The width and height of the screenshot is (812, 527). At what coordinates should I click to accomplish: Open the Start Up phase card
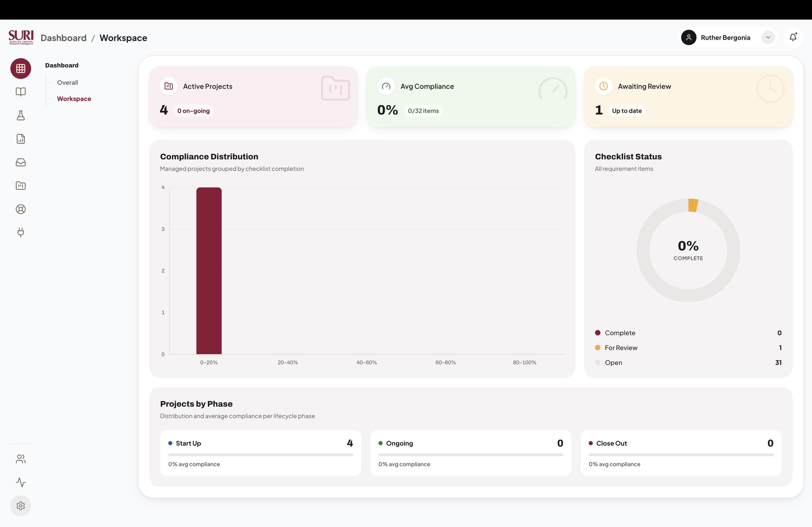point(261,453)
